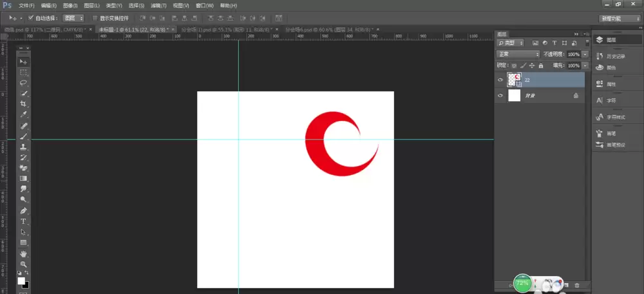Filter layers by pixel layer icon
The image size is (644, 294).
[535, 42]
